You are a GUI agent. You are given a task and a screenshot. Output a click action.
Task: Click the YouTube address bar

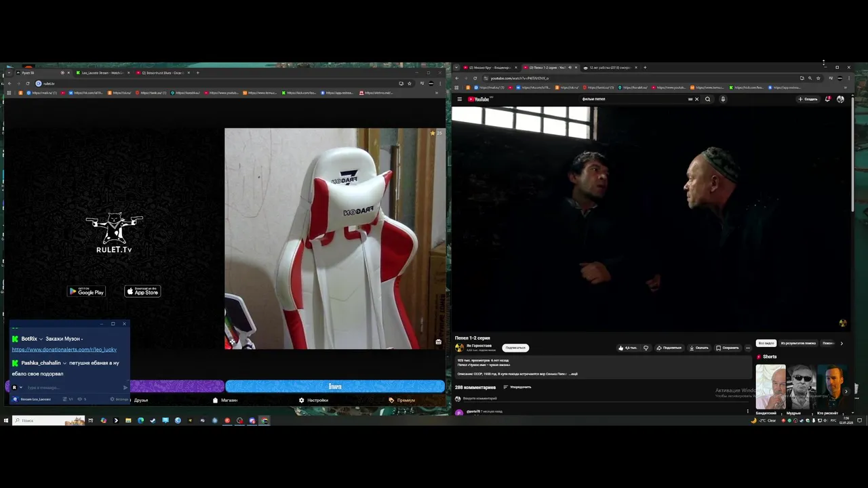(637, 78)
